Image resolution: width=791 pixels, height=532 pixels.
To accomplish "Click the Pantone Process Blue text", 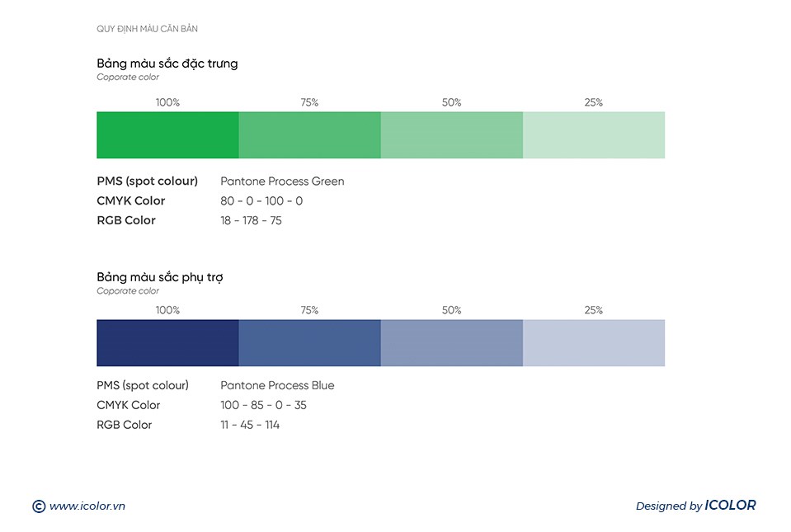I will 277,386.
